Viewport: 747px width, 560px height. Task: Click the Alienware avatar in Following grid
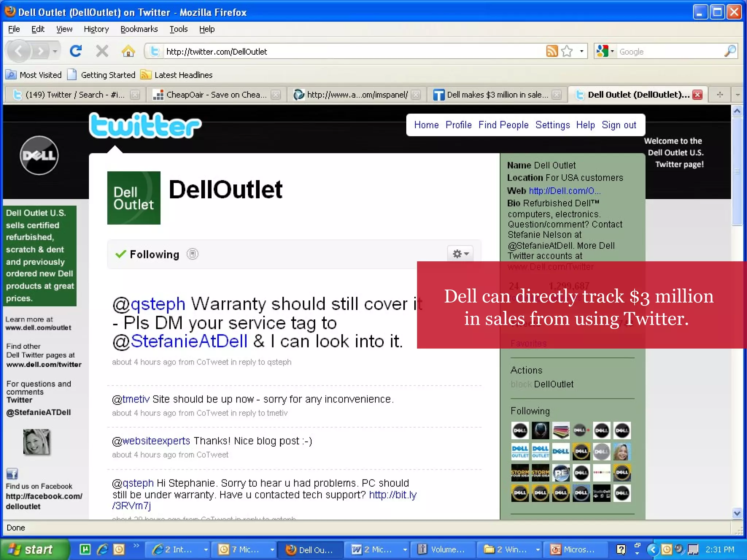(540, 431)
